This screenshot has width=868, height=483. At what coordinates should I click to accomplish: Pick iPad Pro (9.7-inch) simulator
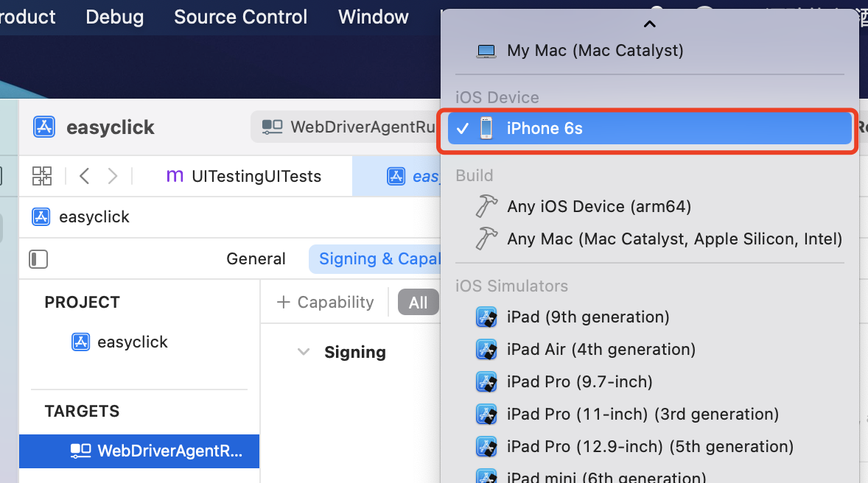click(650, 381)
